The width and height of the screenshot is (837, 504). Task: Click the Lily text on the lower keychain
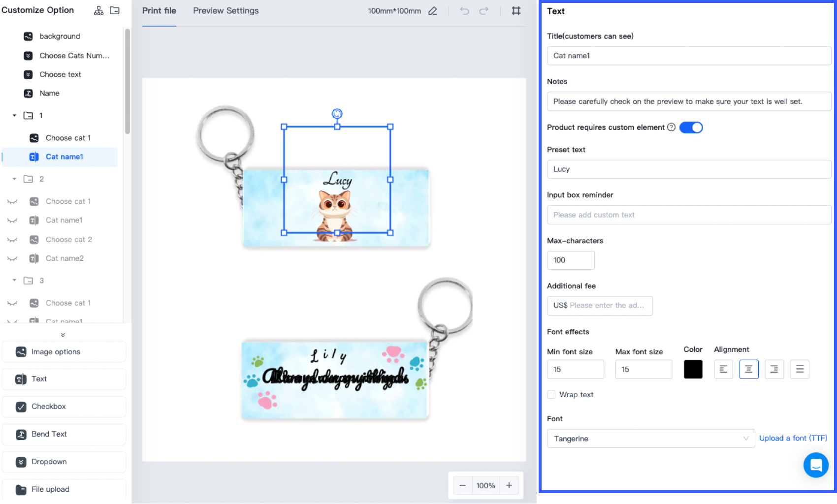click(x=328, y=355)
